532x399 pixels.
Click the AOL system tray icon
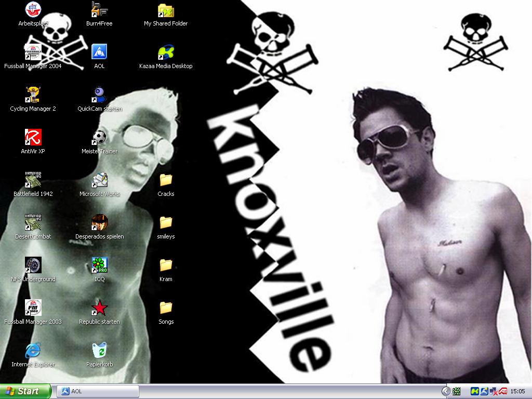coord(484,392)
